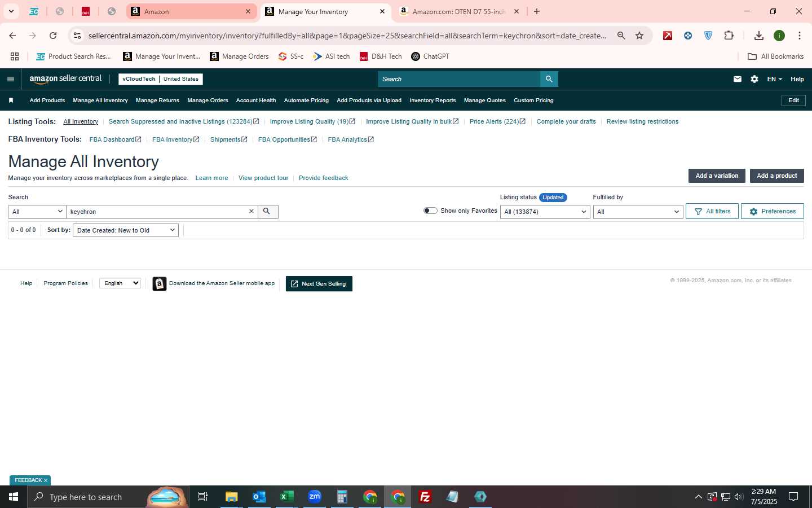812x508 pixels.
Task: Open the EN language menu in header
Action: tap(774, 79)
